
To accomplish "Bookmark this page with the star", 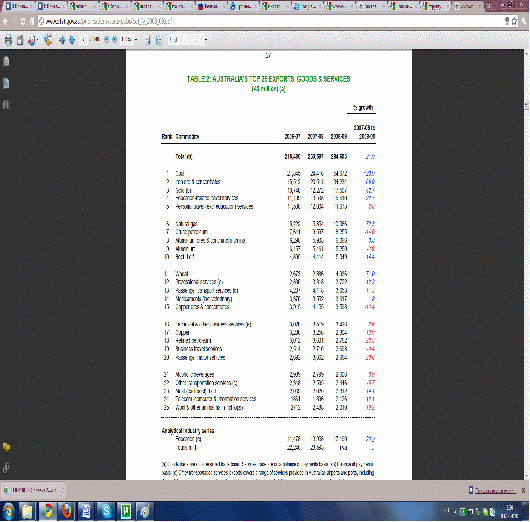I will click(x=514, y=21).
